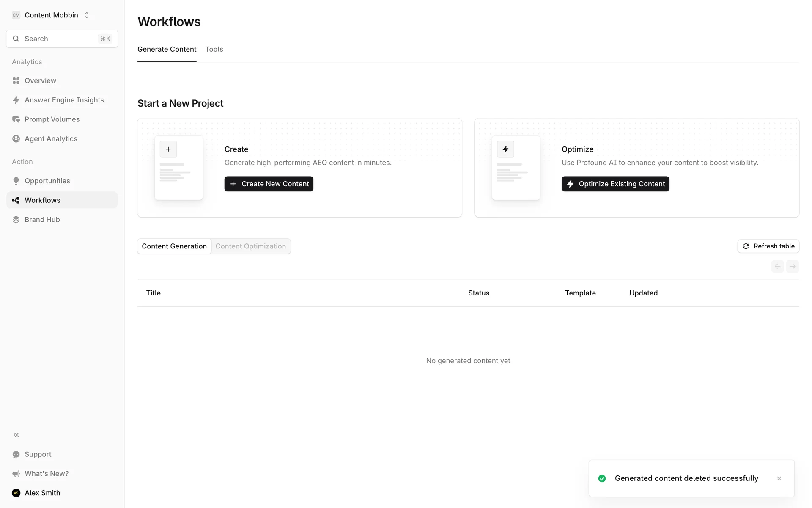Click the Brand Hub layers icon
The height and width of the screenshot is (508, 812).
[16, 219]
